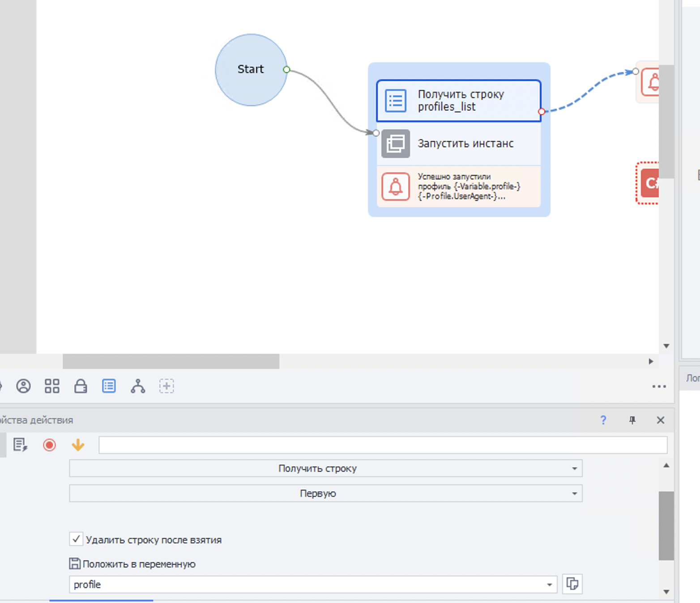700x603 pixels.
Task: Click the copy variable button beside profile
Action: pos(572,584)
